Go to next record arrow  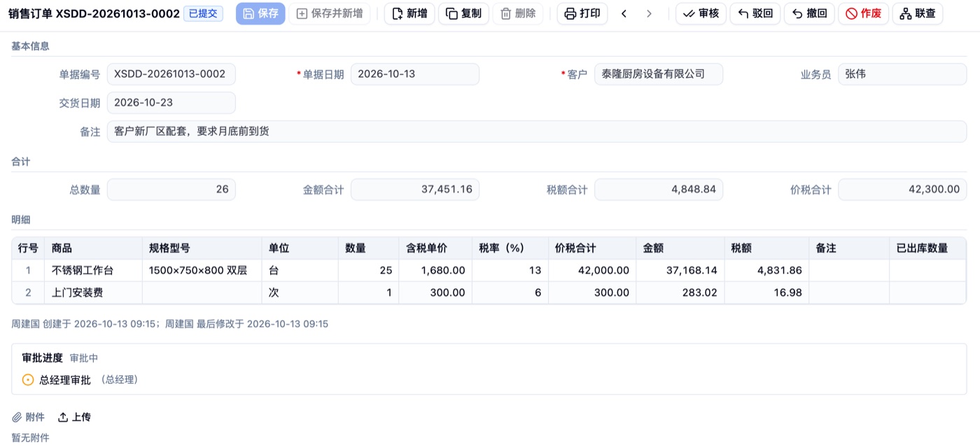(x=649, y=13)
